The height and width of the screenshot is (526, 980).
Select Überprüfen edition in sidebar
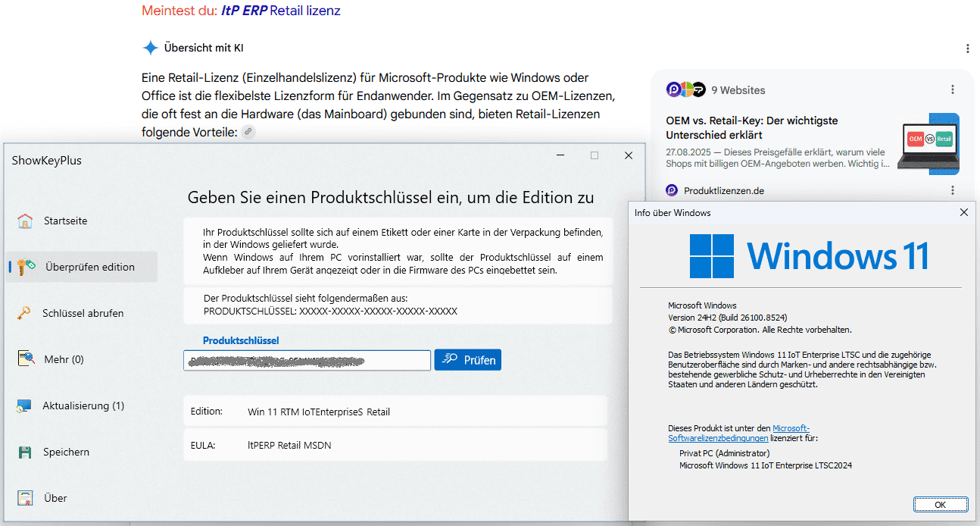81,267
